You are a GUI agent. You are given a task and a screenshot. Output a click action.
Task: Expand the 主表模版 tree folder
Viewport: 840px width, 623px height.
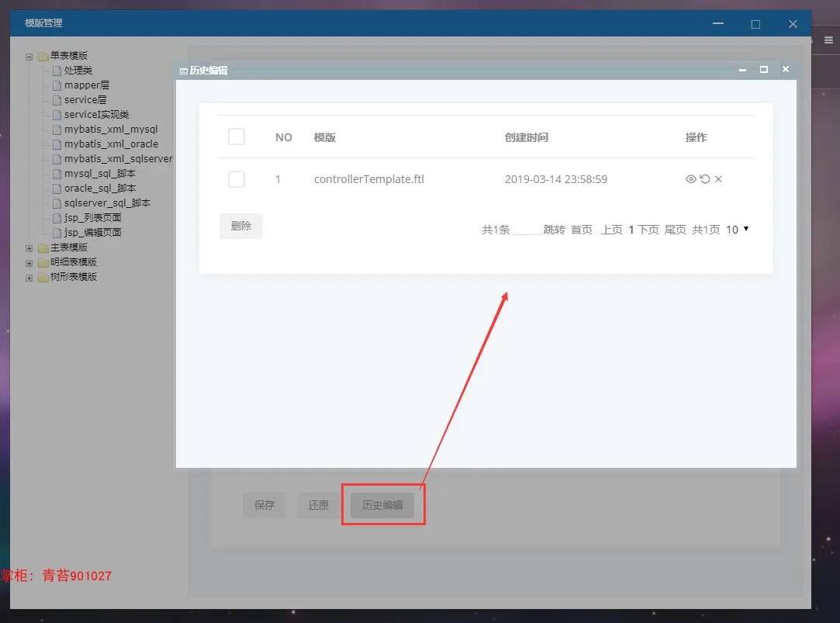tap(29, 248)
